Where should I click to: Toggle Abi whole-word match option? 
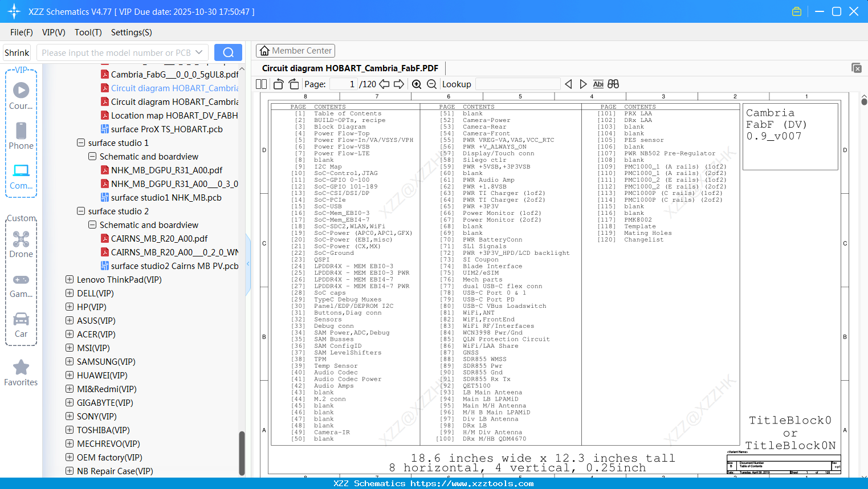point(598,84)
